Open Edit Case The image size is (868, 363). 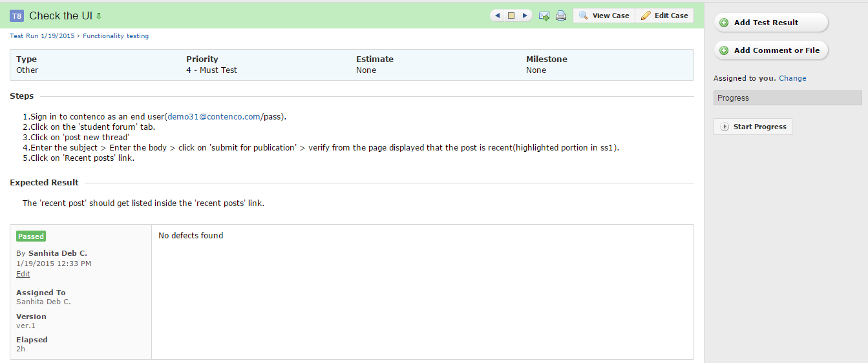[664, 16]
